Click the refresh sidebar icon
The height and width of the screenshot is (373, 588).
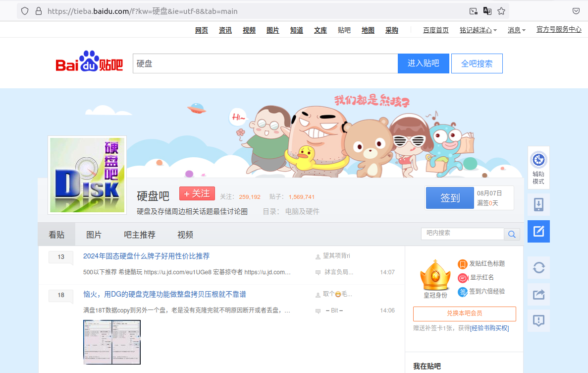[x=538, y=267]
